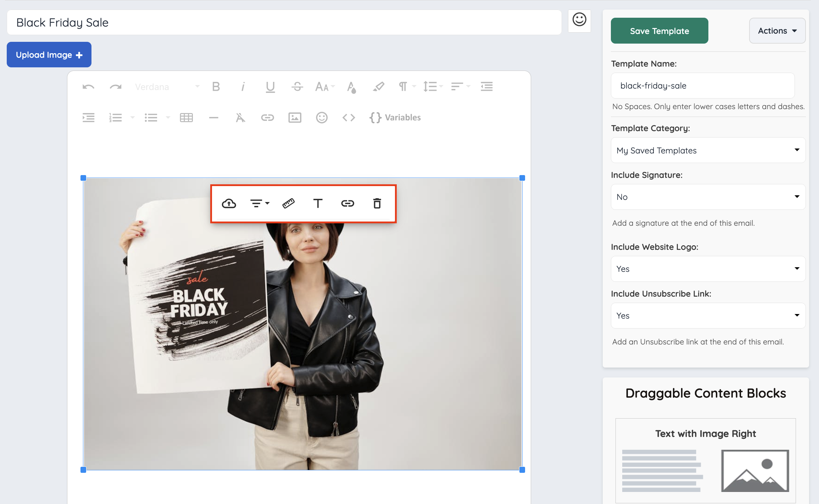Open the image resize ruler tool
Screen dimensions: 819x504
[x=288, y=203]
